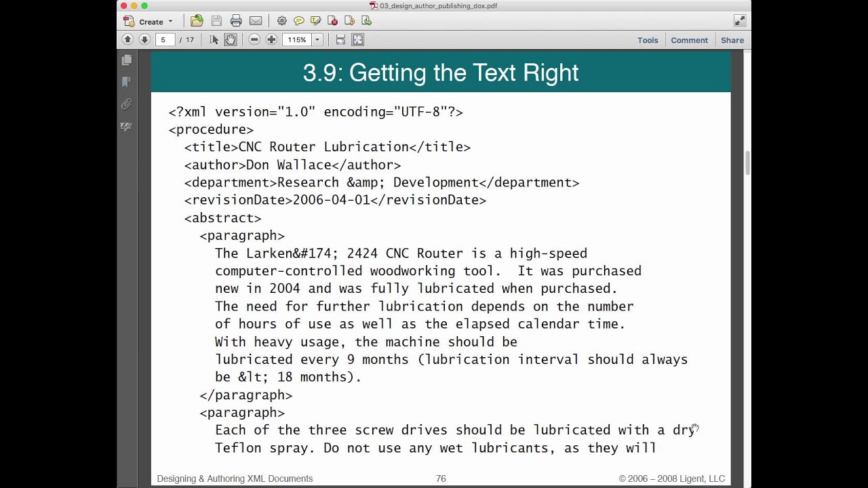Image resolution: width=868 pixels, height=488 pixels.
Task: Click the 115% zoom level field
Action: 297,40
